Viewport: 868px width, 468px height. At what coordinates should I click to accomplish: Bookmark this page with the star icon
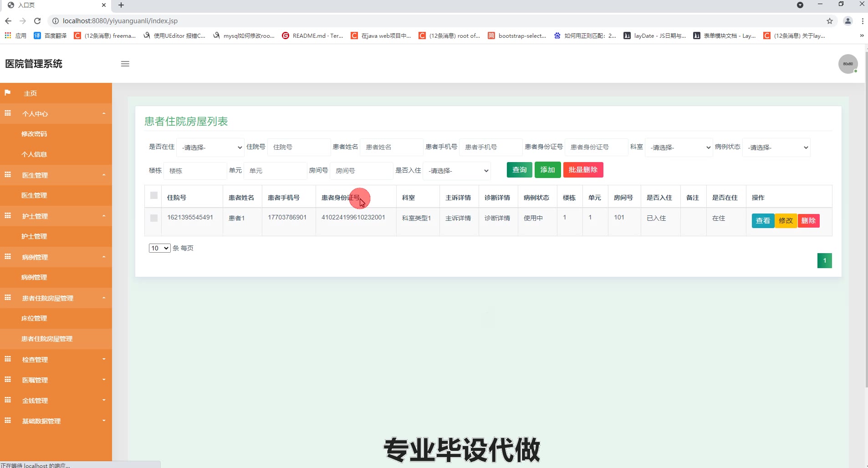tap(830, 21)
